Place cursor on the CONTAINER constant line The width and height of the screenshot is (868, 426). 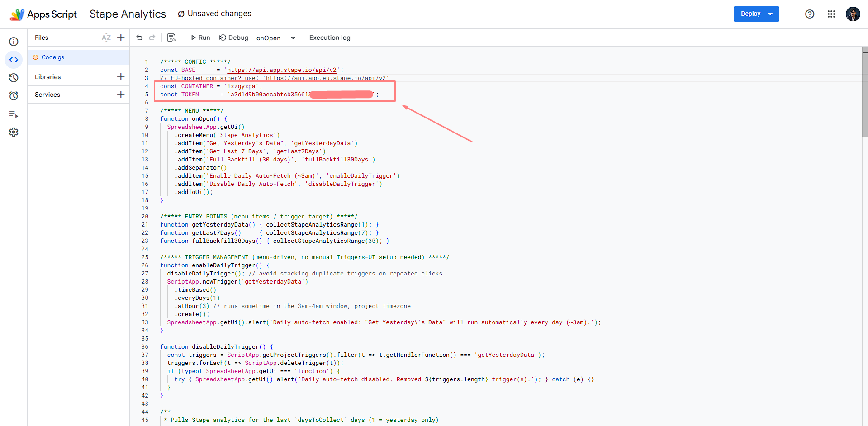211,86
